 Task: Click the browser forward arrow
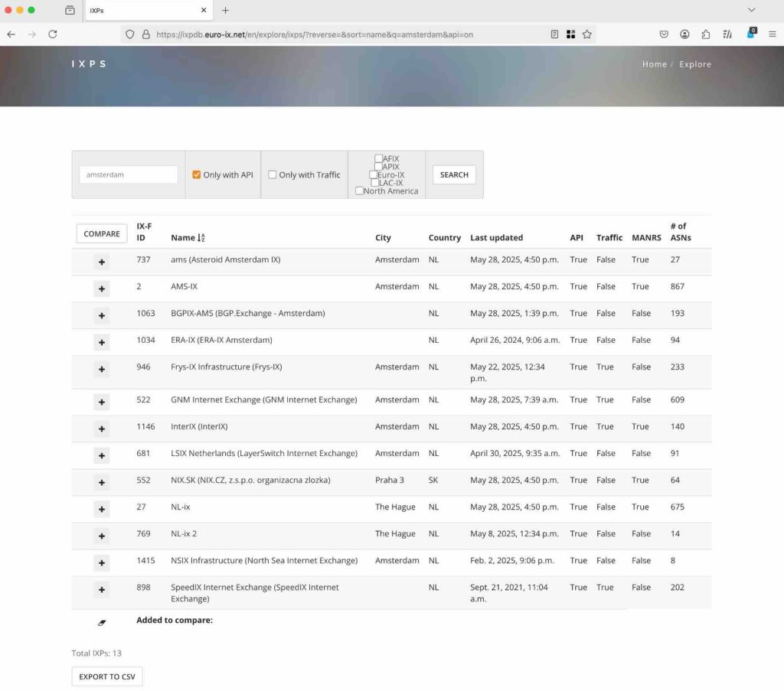coord(32,34)
